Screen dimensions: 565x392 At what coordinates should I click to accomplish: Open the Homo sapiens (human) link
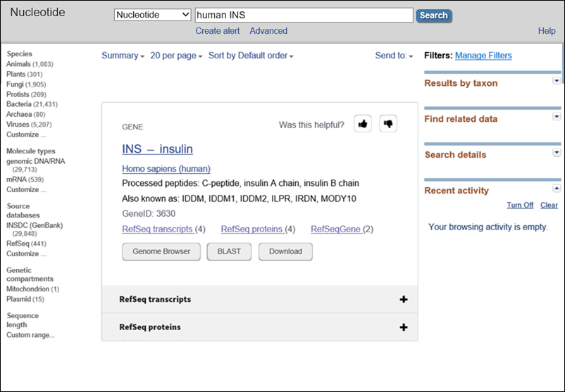(x=166, y=168)
